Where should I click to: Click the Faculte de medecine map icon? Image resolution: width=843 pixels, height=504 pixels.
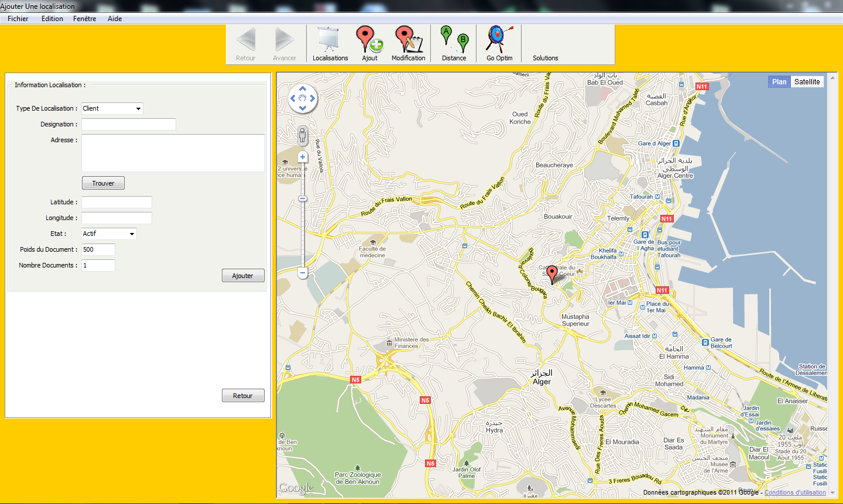click(373, 242)
